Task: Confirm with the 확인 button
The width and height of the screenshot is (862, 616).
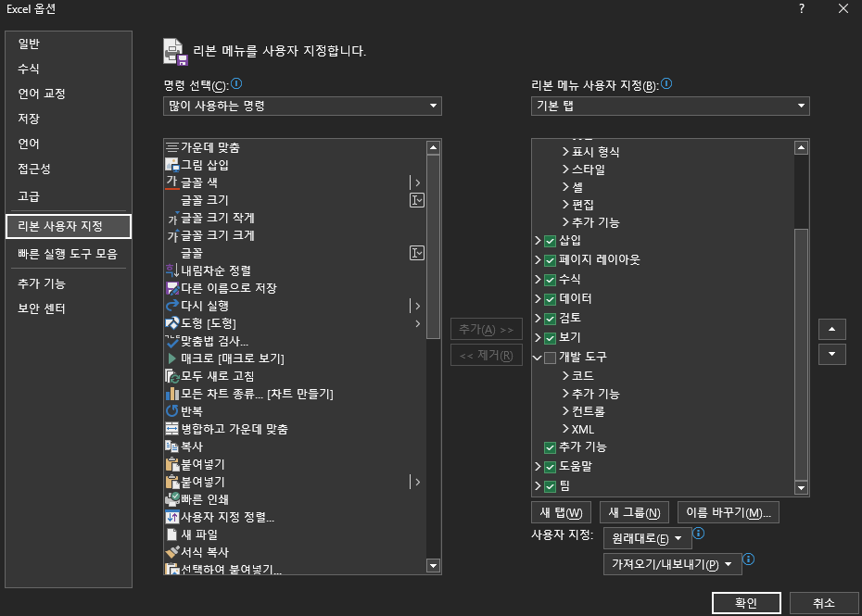Action: [746, 603]
